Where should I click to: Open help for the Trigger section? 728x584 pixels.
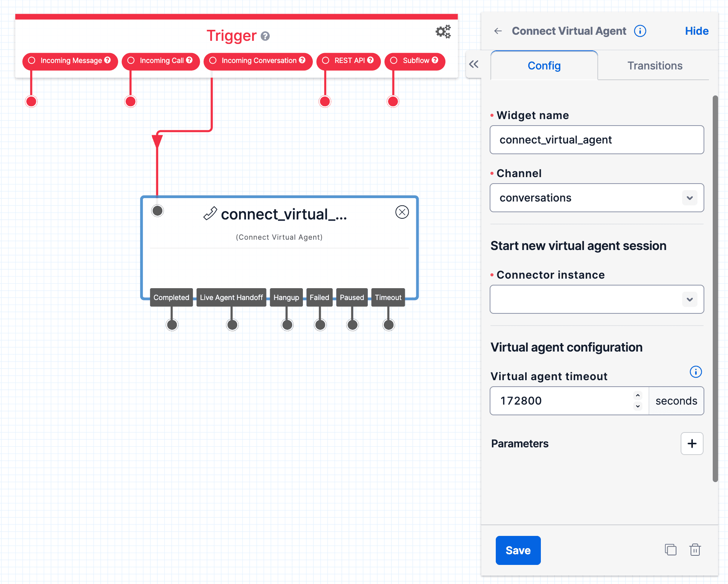(x=266, y=37)
